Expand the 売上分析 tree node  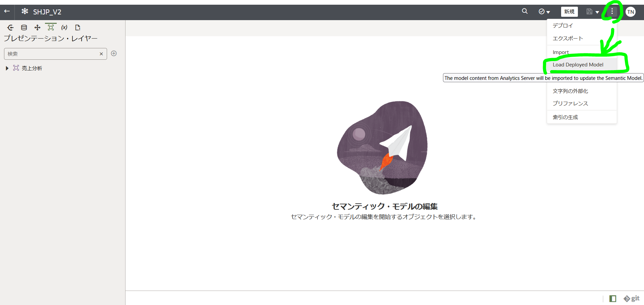pos(7,68)
